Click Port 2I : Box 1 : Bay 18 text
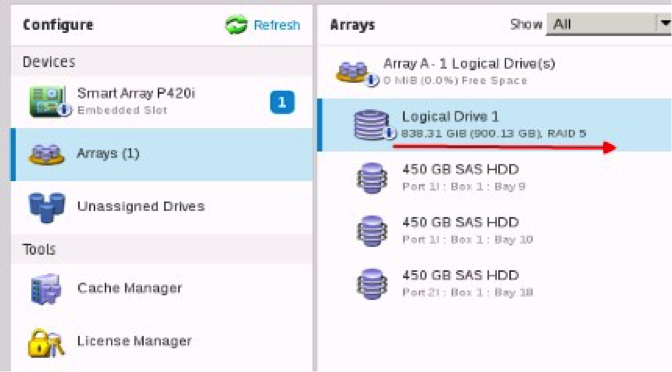This screenshot has height=372, width=672. click(468, 293)
